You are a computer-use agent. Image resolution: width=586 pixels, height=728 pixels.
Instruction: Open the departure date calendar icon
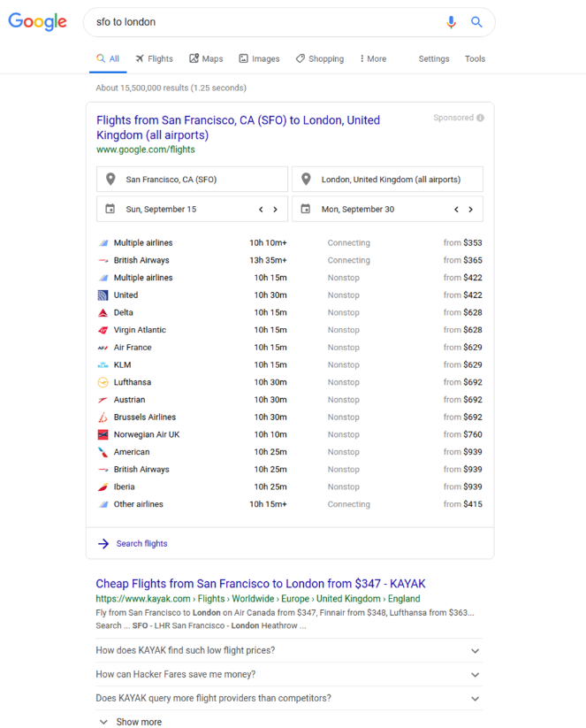(x=110, y=209)
